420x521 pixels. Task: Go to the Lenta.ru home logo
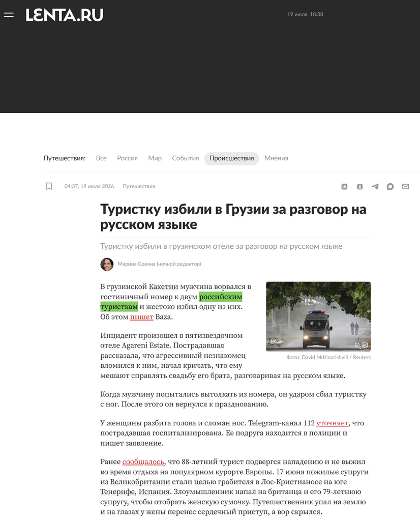tap(65, 15)
